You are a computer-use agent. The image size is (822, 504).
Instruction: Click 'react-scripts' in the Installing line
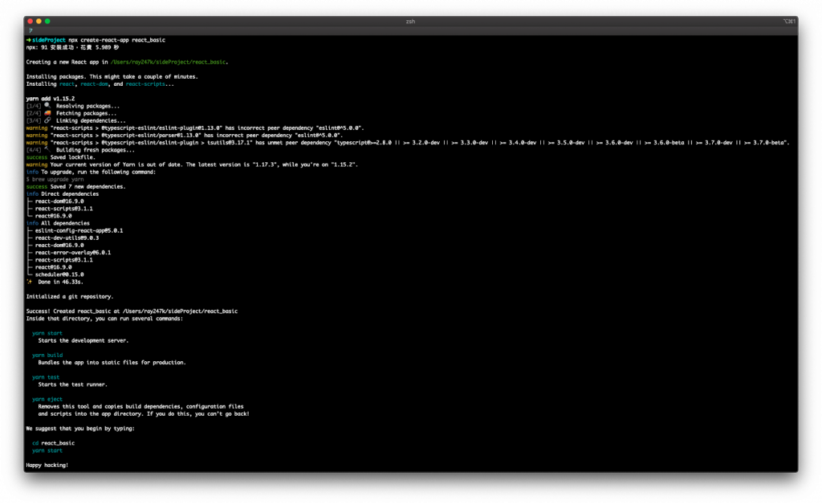(x=145, y=83)
